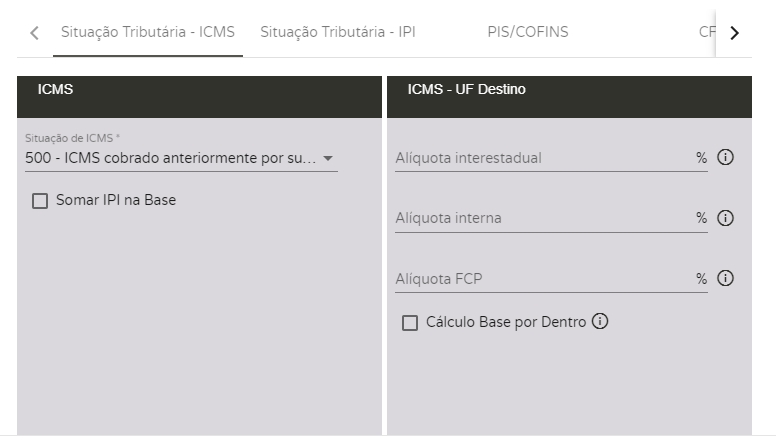Image resolution: width=776 pixels, height=444 pixels.
Task: Focus the Alíquota interestadual field
Action: click(x=540, y=158)
